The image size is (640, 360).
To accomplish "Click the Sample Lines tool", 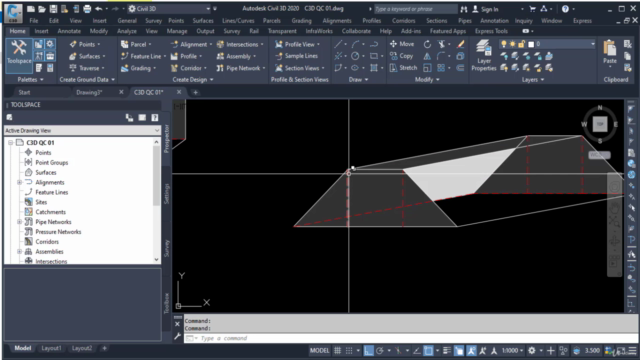I will pos(297,56).
